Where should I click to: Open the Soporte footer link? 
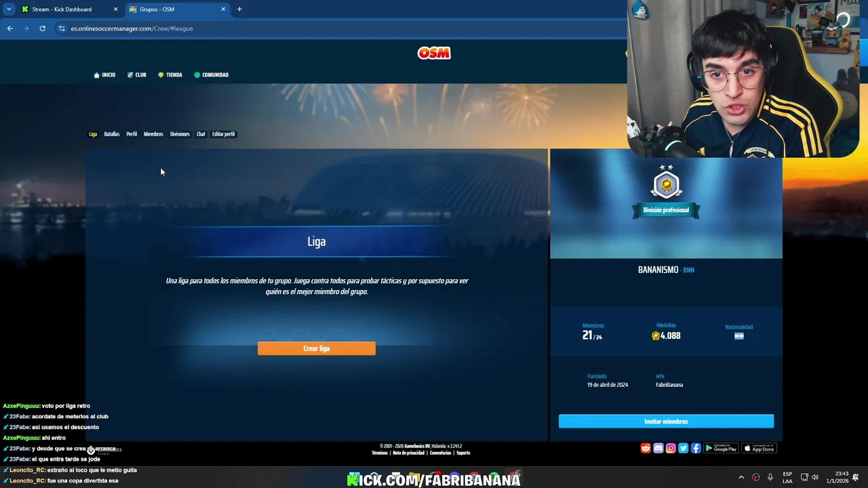[463, 453]
